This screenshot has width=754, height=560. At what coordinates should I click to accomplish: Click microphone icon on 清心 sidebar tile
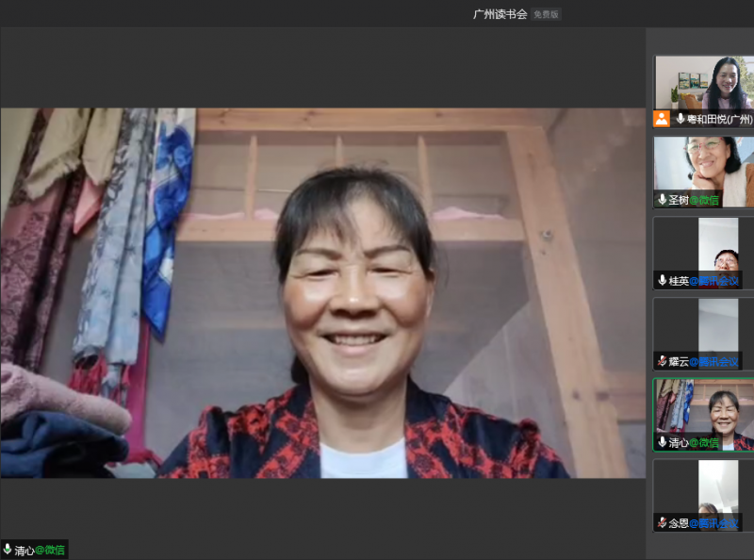[x=663, y=442]
